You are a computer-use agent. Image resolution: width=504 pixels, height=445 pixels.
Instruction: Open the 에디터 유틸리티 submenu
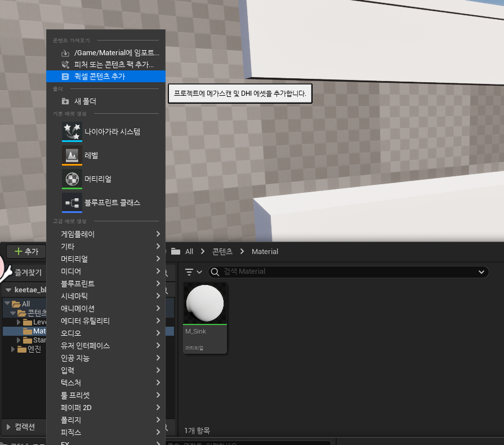click(106, 321)
